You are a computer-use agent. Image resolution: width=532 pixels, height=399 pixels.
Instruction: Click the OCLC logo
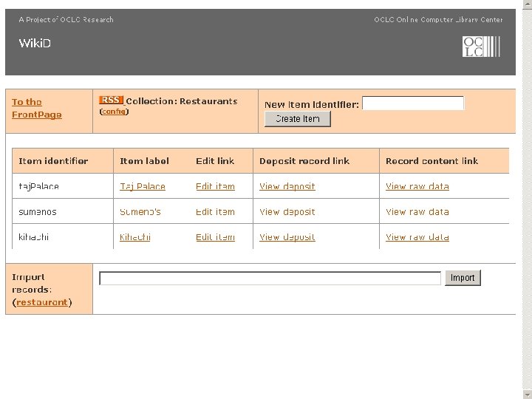[x=481, y=47]
